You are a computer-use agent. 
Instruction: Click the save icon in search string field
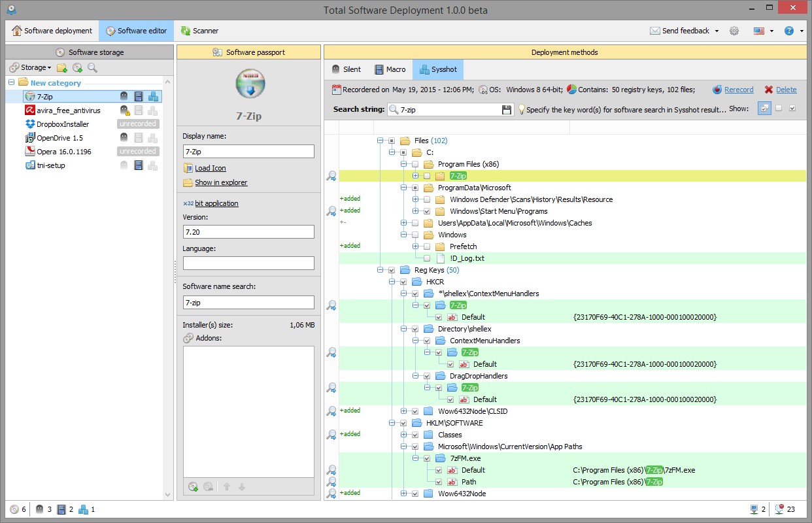click(506, 110)
